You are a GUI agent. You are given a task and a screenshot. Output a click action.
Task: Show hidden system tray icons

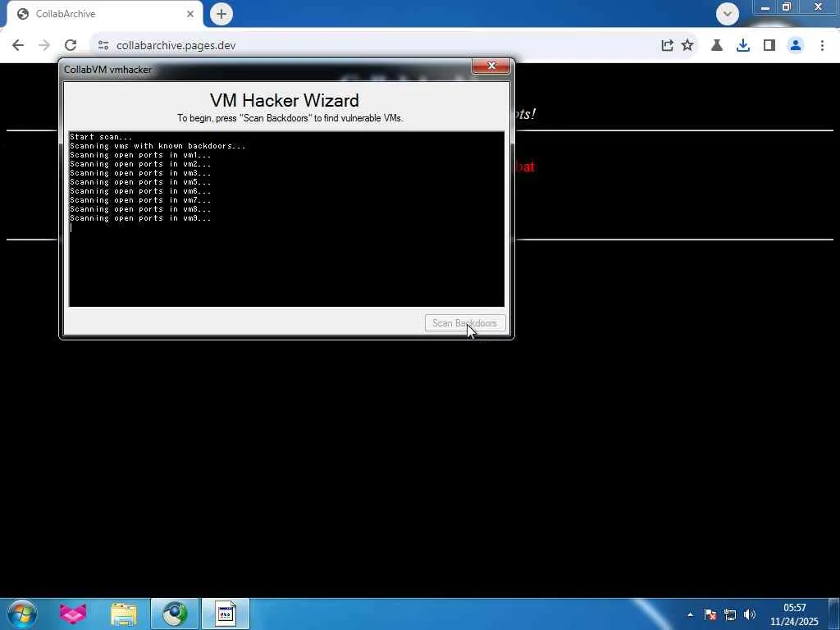[x=690, y=614]
